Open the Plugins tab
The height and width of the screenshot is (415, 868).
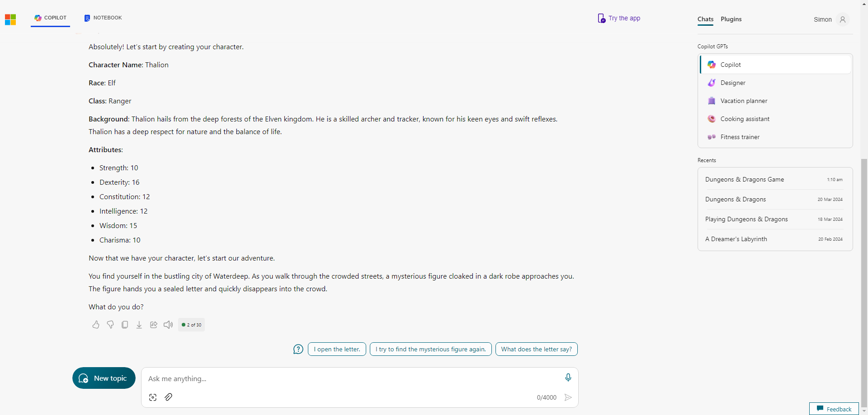pos(731,19)
